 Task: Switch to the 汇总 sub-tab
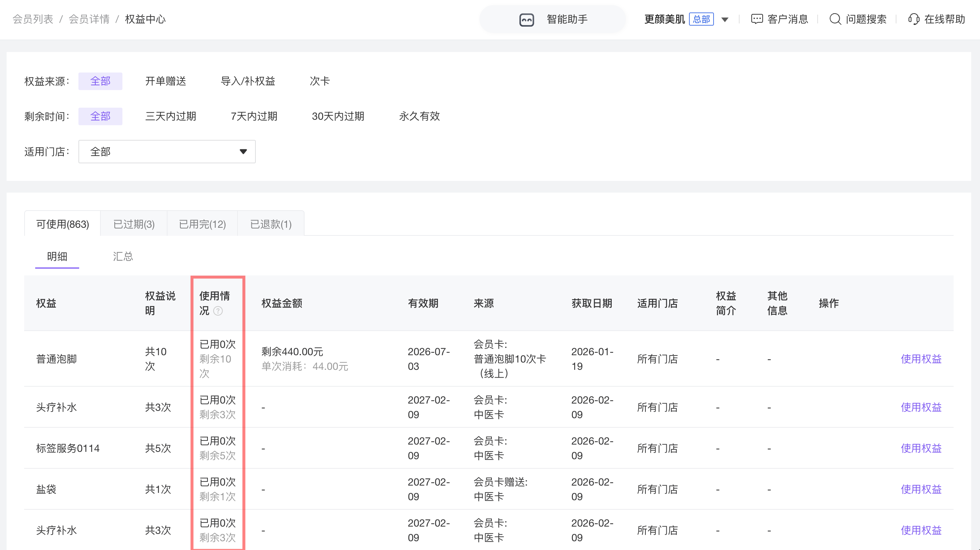pos(123,256)
